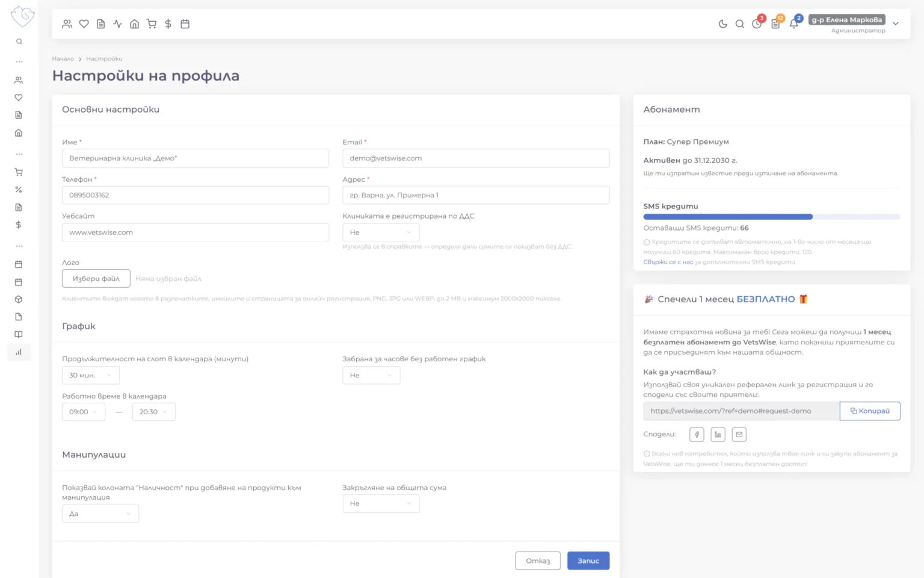Click Отказ cancel button
The height and width of the screenshot is (578, 924).
tap(538, 561)
